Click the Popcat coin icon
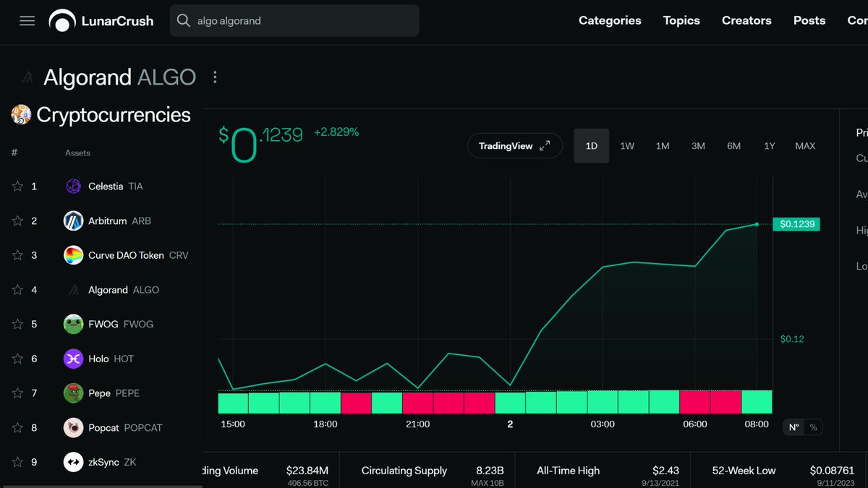This screenshot has width=868, height=488. pos(74,428)
